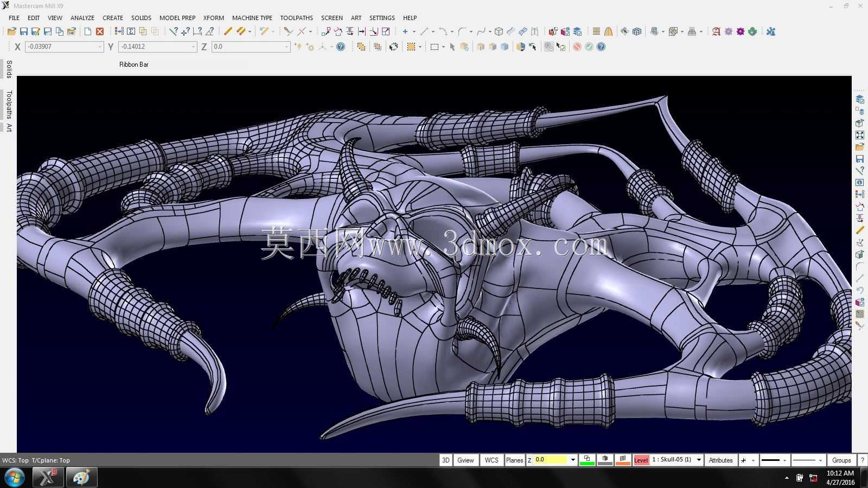Click the yellow pencil in right toolbar

pyautogui.click(x=860, y=230)
